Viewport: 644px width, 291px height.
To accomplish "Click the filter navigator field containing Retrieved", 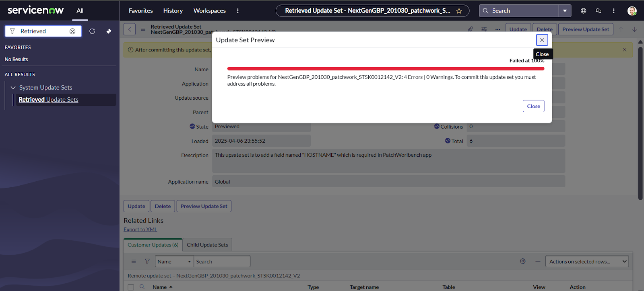I will coord(43,31).
